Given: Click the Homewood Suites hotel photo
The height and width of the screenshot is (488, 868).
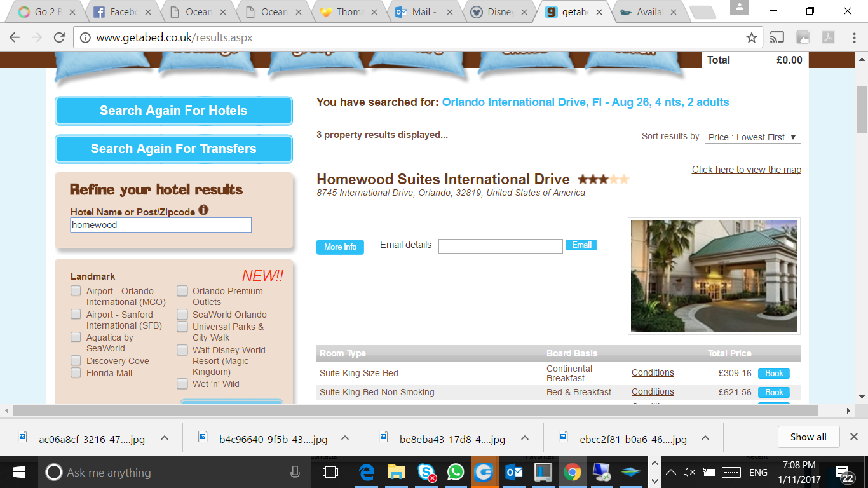Looking at the screenshot, I should [714, 276].
